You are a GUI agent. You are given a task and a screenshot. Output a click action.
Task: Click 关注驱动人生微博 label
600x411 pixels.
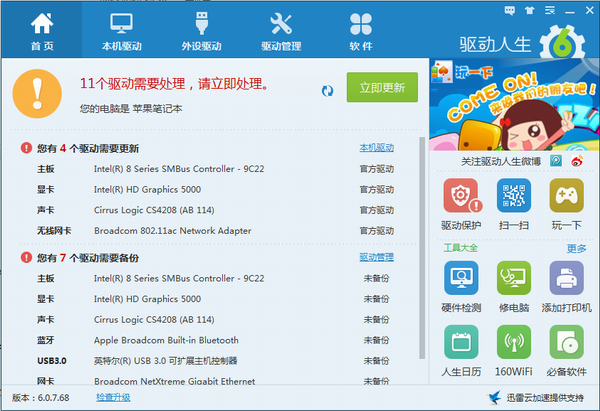click(501, 161)
